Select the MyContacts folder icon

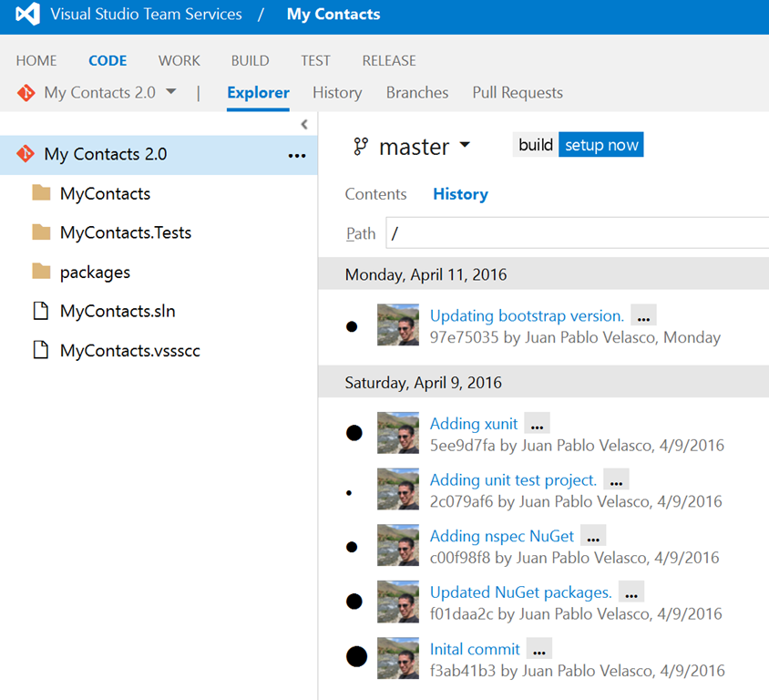click(x=41, y=193)
